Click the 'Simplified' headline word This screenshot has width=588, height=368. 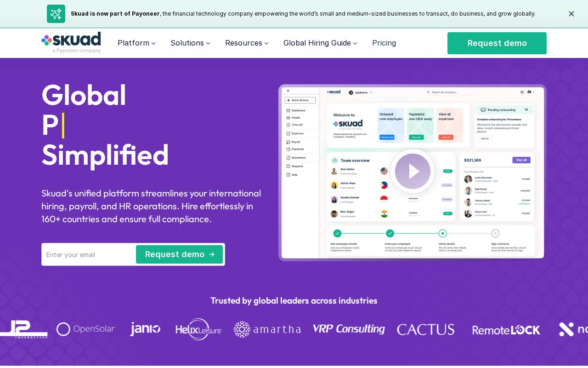tap(105, 155)
